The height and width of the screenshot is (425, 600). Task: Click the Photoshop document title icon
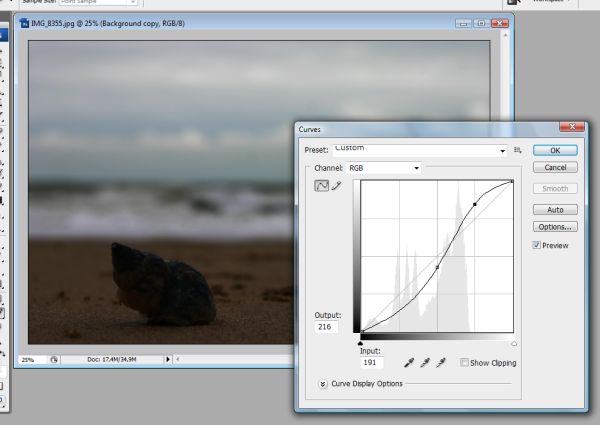(24, 23)
